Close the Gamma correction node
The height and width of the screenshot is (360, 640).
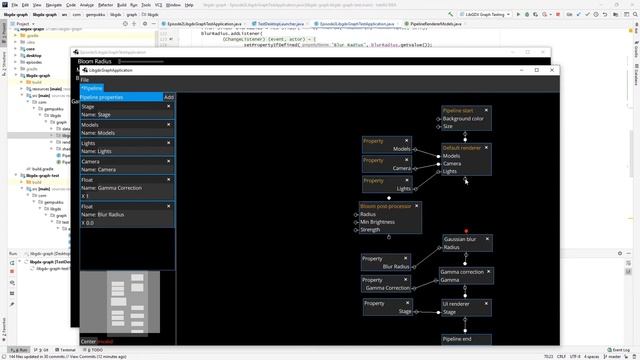[489, 271]
